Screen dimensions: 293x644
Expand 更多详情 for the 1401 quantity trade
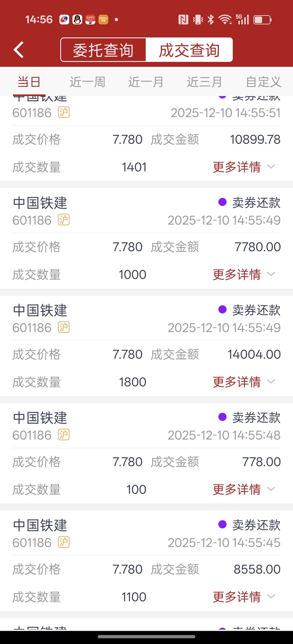pos(244,167)
